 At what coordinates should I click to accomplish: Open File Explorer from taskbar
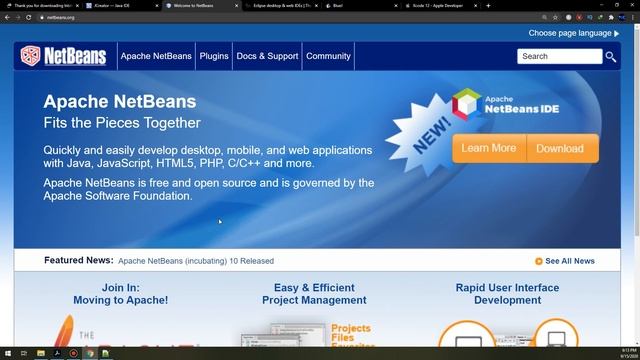click(x=41, y=353)
